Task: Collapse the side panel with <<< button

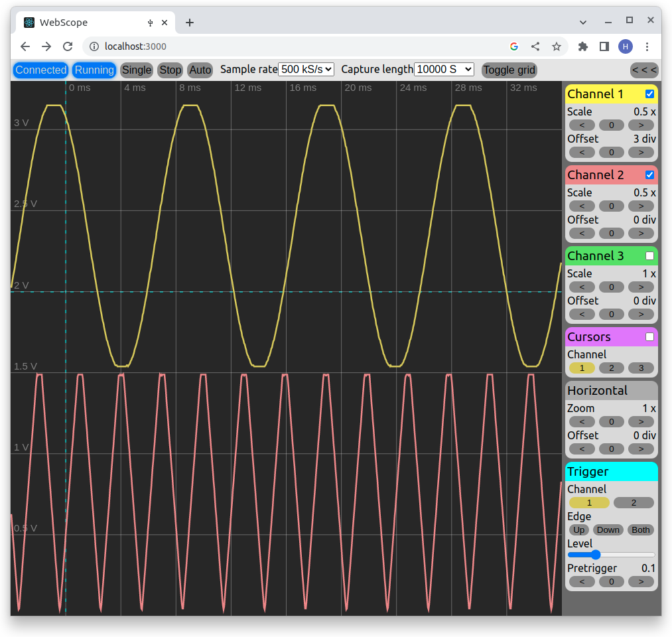Action: click(643, 70)
